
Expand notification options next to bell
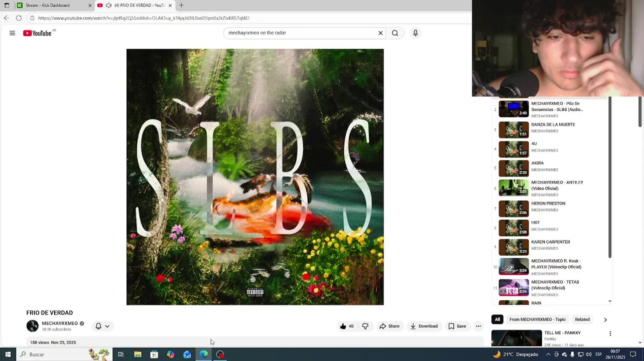107,326
